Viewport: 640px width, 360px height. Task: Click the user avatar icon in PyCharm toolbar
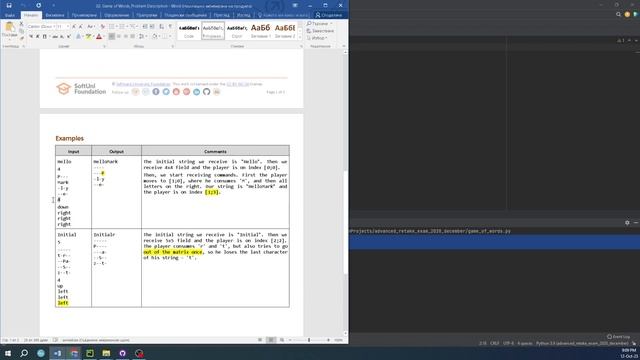(x=627, y=14)
